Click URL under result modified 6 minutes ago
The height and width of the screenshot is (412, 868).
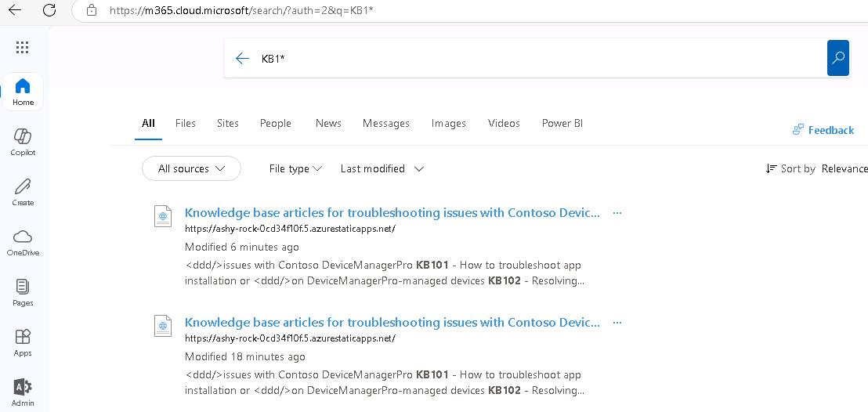[x=290, y=228]
